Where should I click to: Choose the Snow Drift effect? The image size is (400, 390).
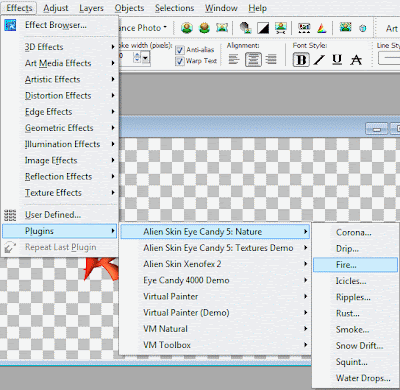355,346
